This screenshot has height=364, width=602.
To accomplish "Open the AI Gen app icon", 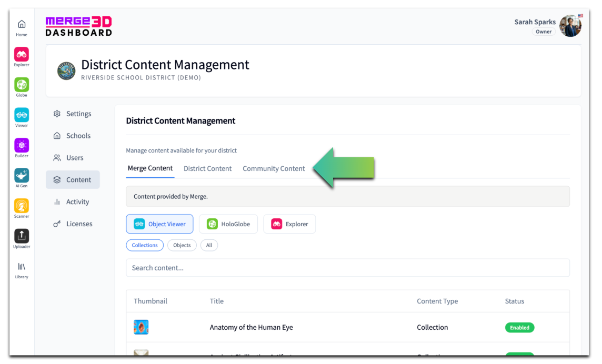I will pos(22,176).
